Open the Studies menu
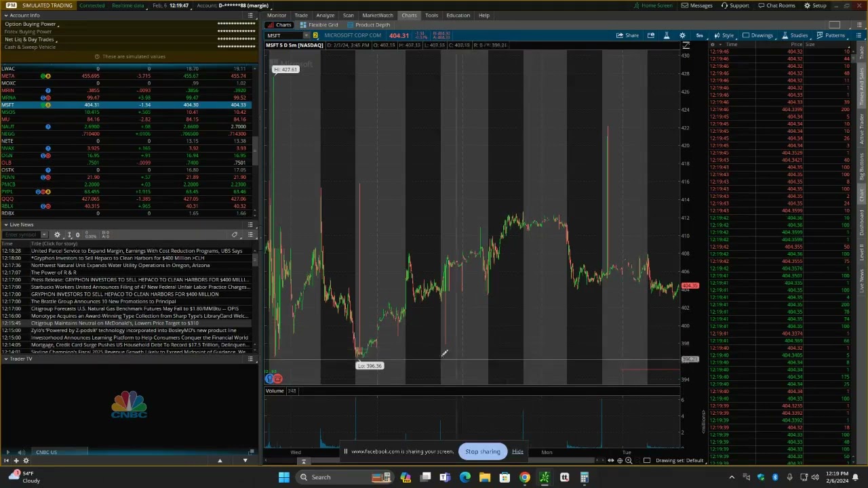 pyautogui.click(x=795, y=35)
